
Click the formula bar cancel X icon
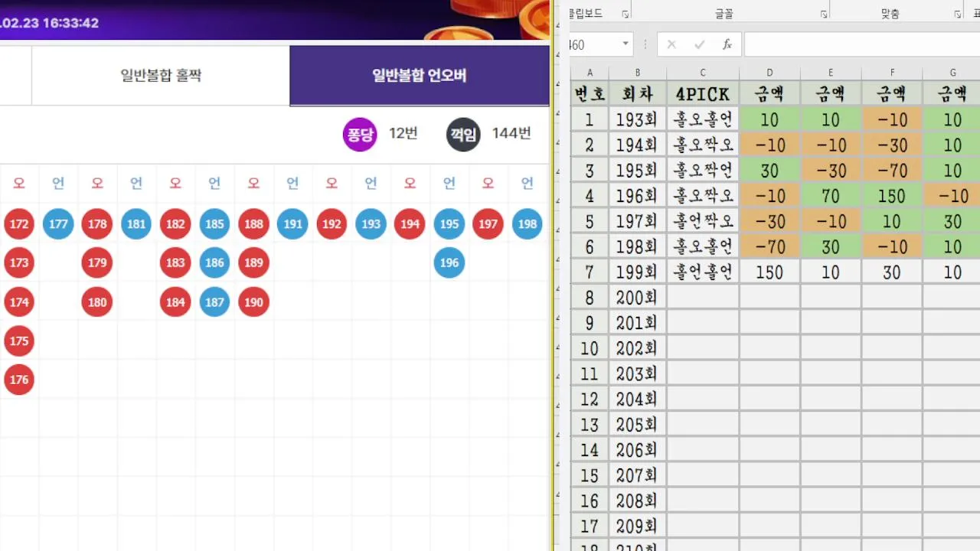671,44
